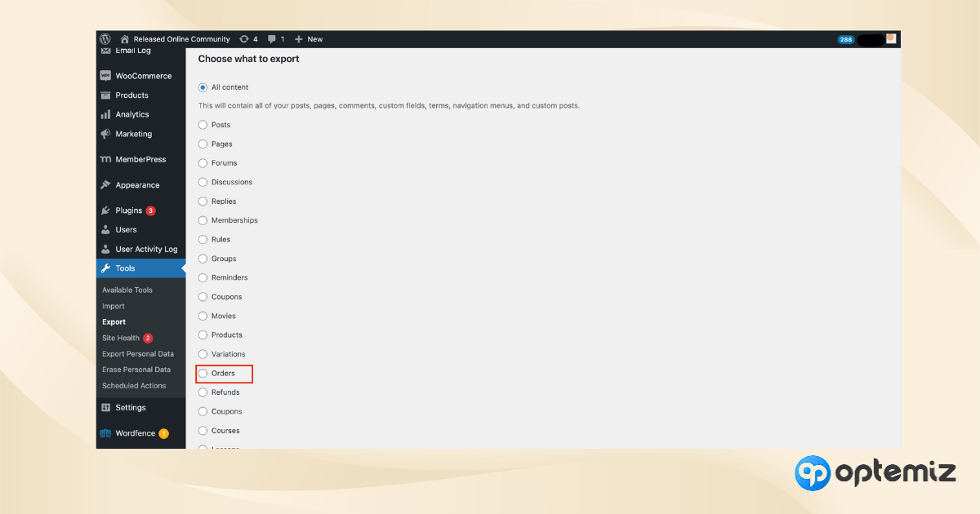Select the Courses radio button
980x514 pixels.
203,431
